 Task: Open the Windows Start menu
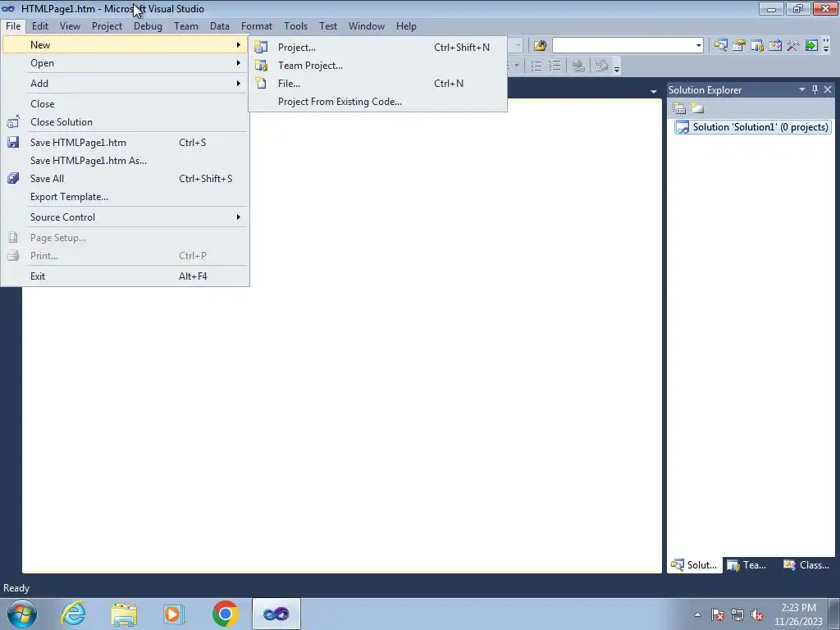[22, 614]
